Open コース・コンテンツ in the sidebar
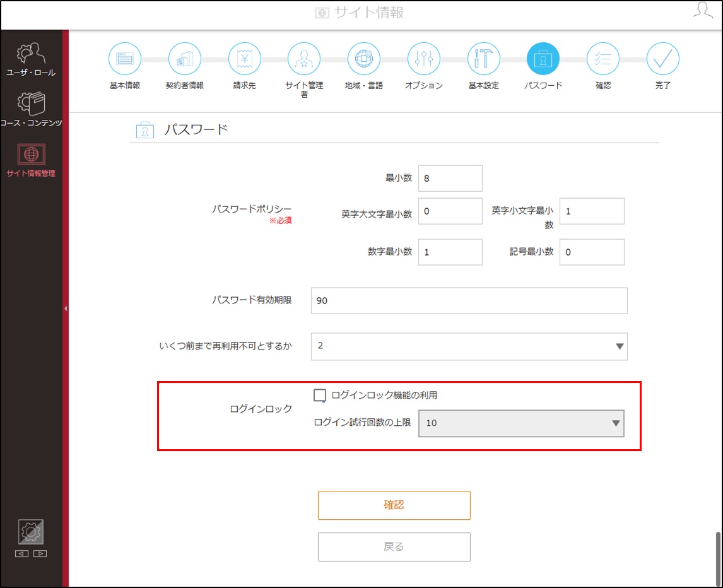The width and height of the screenshot is (723, 588). [x=31, y=110]
